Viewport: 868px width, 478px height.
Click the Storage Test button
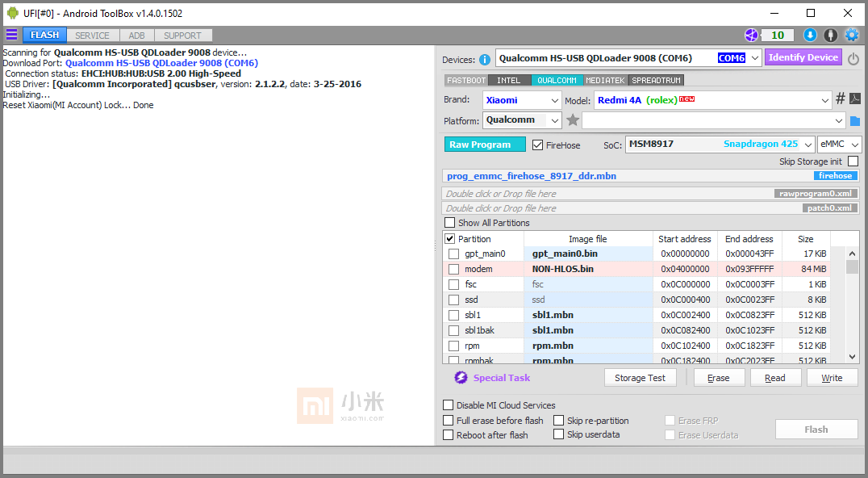click(x=640, y=378)
